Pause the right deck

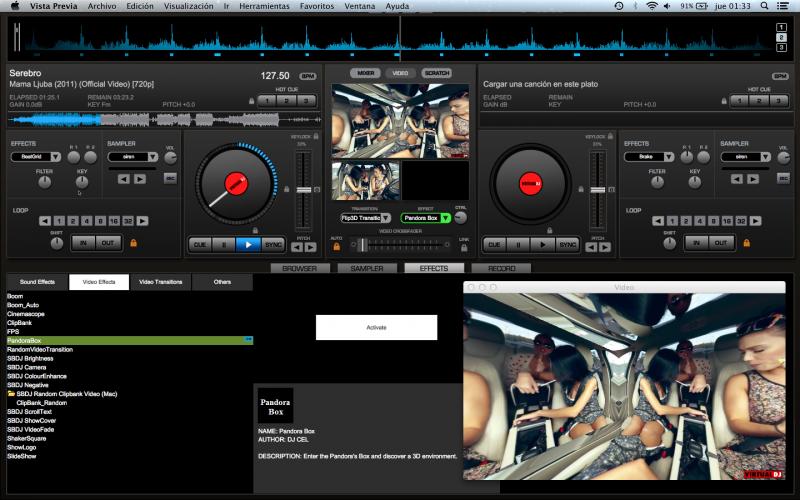(x=518, y=245)
